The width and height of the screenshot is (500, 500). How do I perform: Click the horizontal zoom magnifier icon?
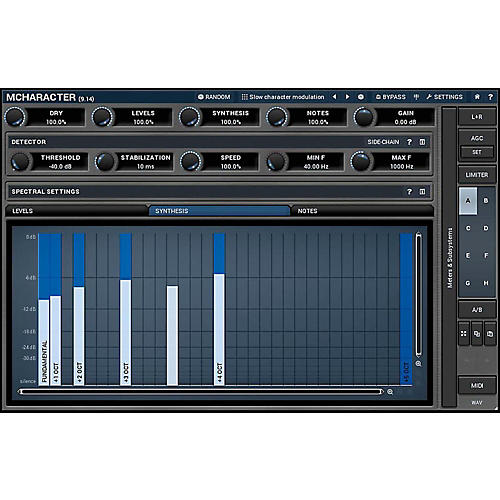tap(390, 392)
